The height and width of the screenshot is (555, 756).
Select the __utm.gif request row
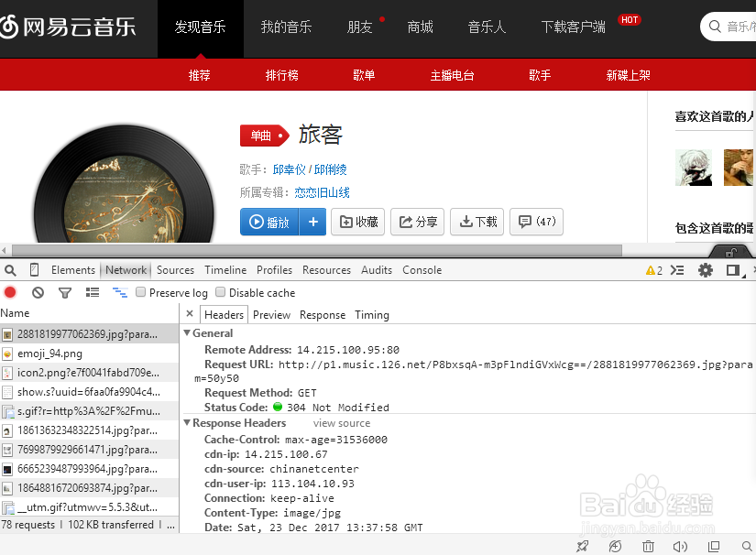click(x=89, y=507)
